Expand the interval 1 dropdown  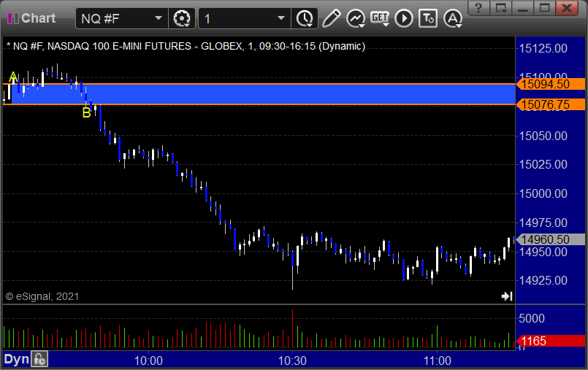point(281,18)
